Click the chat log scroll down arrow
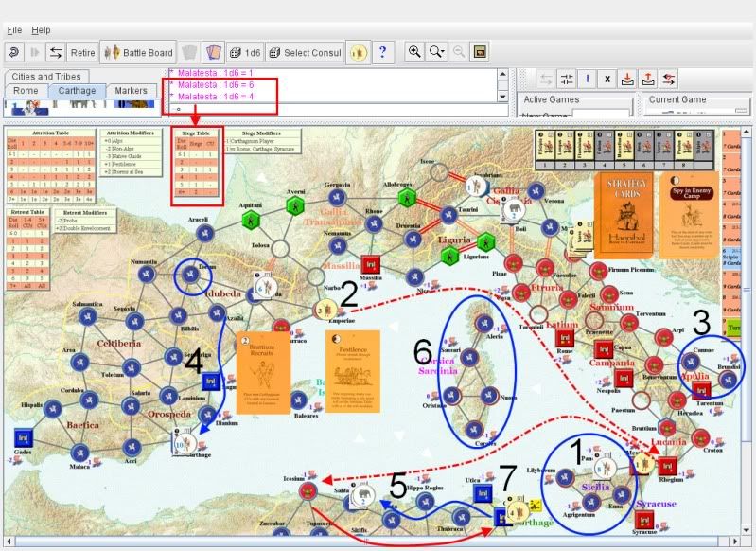Viewport: 756px width, 551px height. coord(502,97)
